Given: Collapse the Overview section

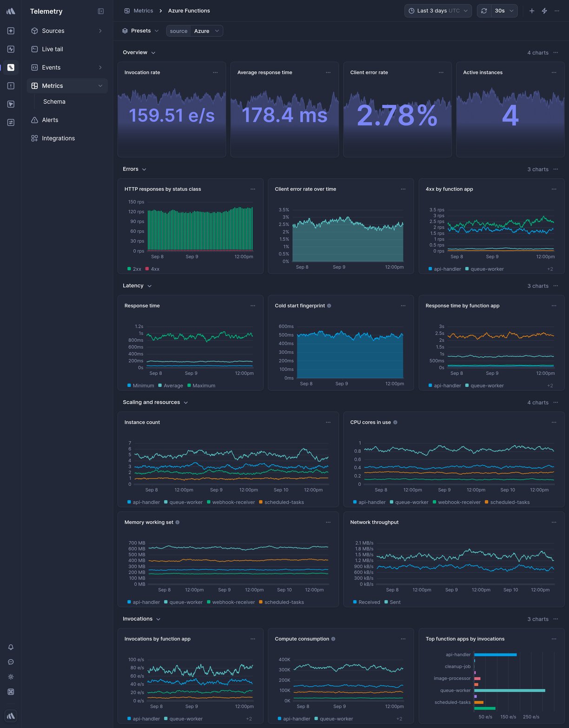Looking at the screenshot, I should click(x=139, y=53).
